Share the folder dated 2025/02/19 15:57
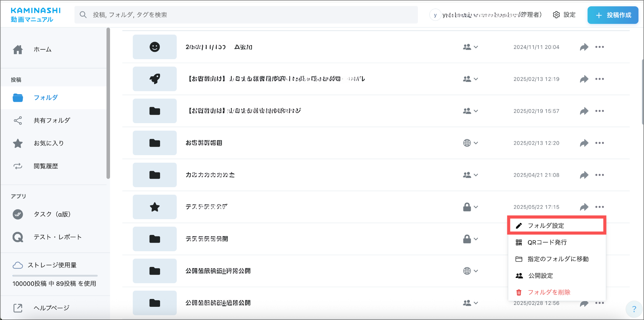The height and width of the screenshot is (320, 644). pyautogui.click(x=584, y=111)
